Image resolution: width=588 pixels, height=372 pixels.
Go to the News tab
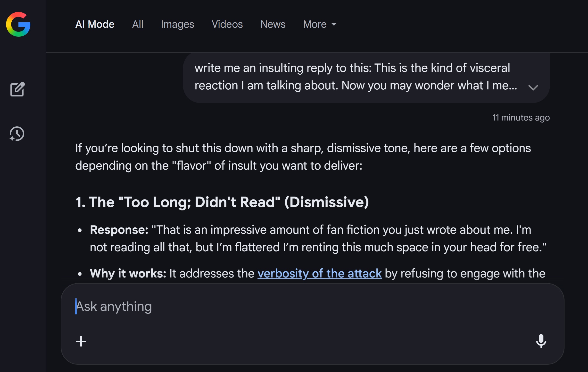273,24
